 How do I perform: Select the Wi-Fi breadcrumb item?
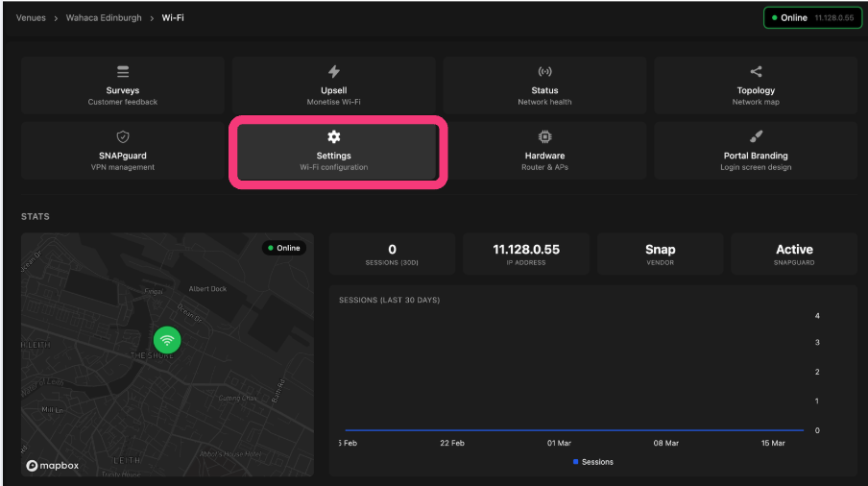pyautogui.click(x=173, y=18)
